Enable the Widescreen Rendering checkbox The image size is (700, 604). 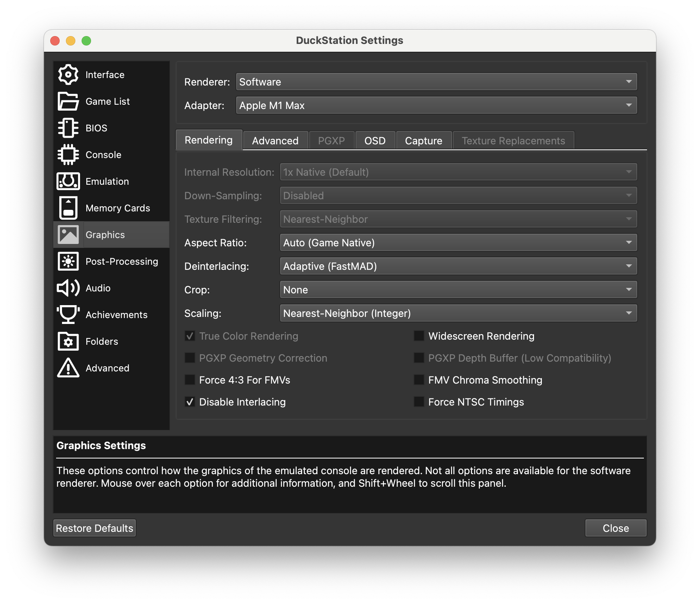pyautogui.click(x=419, y=336)
